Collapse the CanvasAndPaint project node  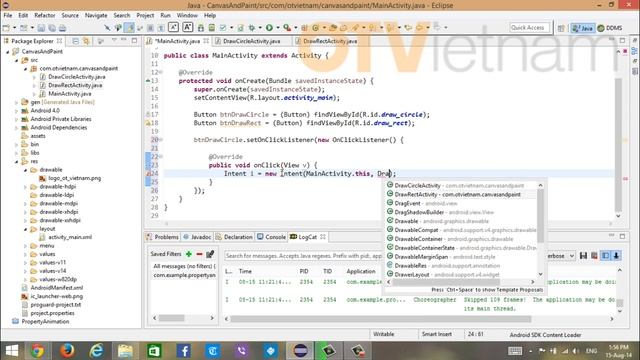coord(7,52)
